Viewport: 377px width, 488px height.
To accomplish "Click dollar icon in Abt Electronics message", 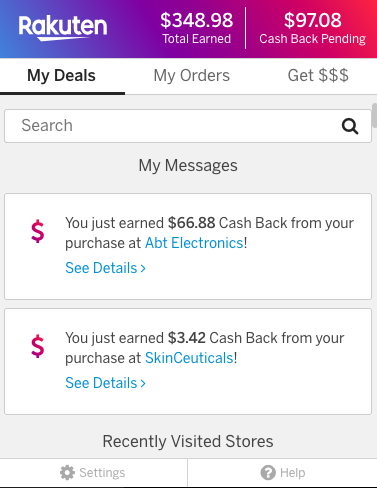I will tap(38, 231).
